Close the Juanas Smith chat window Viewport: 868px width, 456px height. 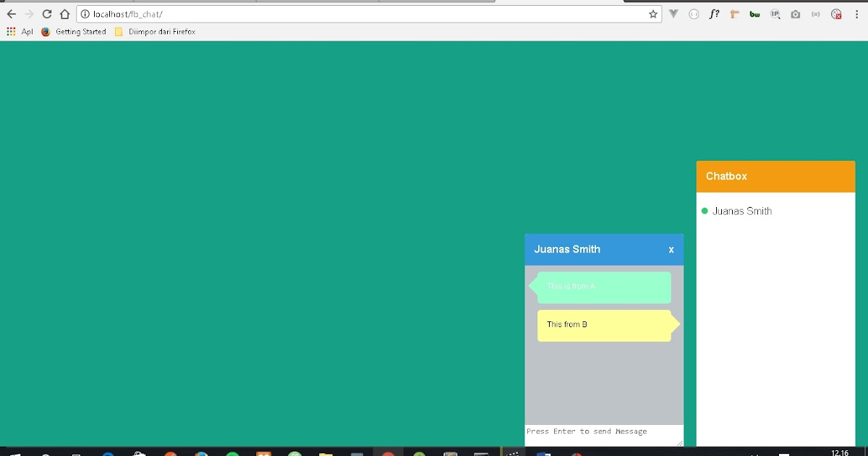coord(671,249)
